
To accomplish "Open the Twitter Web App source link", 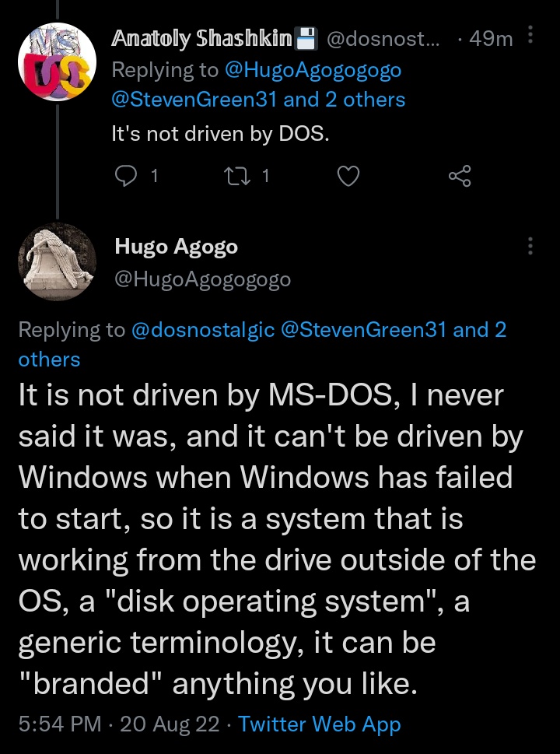I will click(x=319, y=724).
